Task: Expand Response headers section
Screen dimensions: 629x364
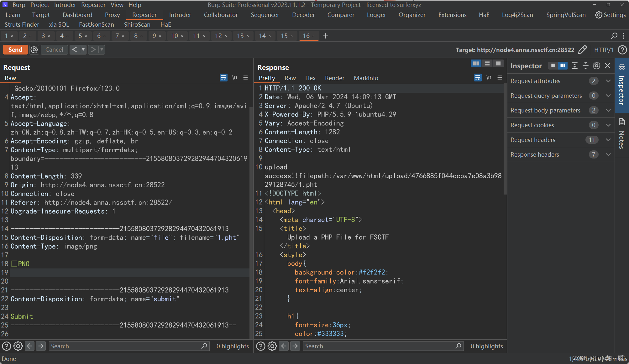Action: (x=561, y=154)
